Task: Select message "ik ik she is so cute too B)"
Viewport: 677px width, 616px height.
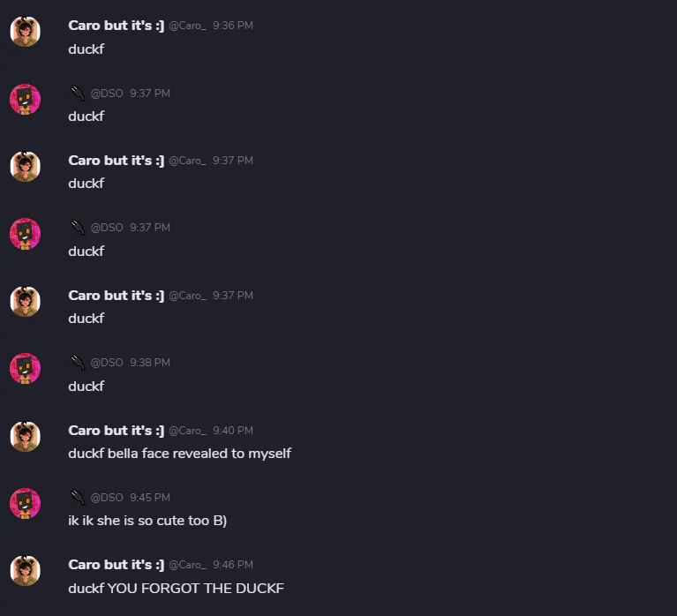Action: 147,521
